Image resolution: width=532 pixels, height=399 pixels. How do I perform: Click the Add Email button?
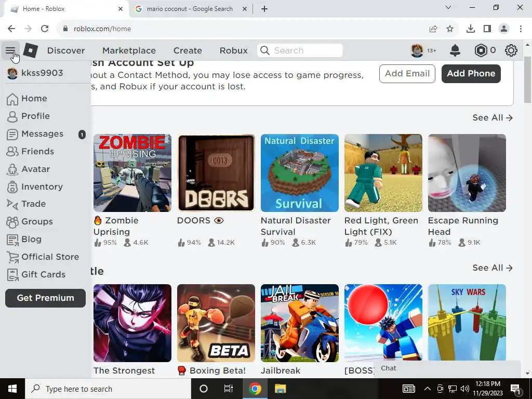point(407,73)
